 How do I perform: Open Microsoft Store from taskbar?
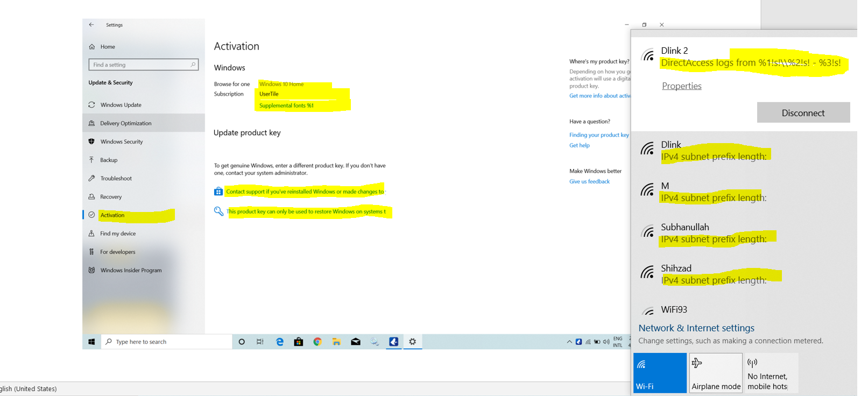[x=299, y=342]
